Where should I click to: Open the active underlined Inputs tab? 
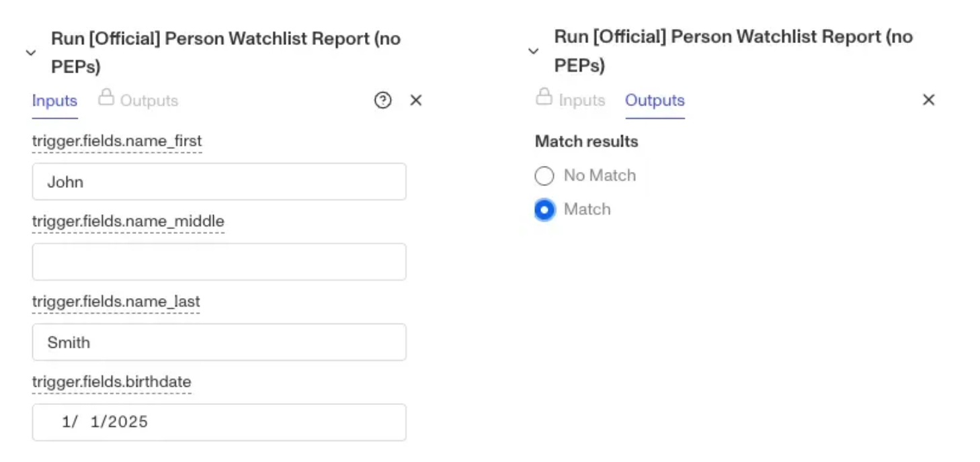[x=54, y=101]
